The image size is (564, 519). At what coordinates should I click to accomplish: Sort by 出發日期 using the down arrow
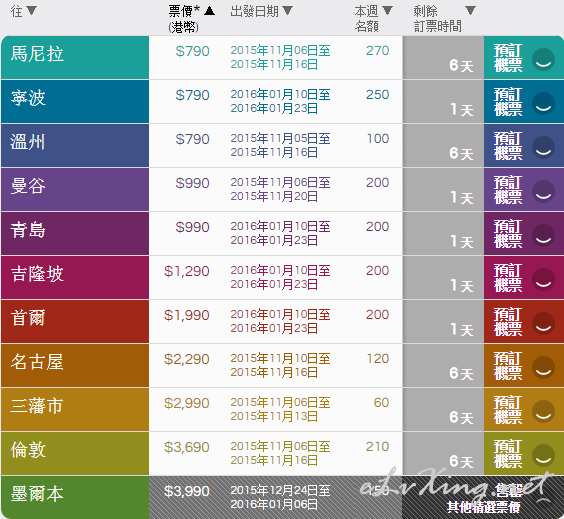(287, 10)
